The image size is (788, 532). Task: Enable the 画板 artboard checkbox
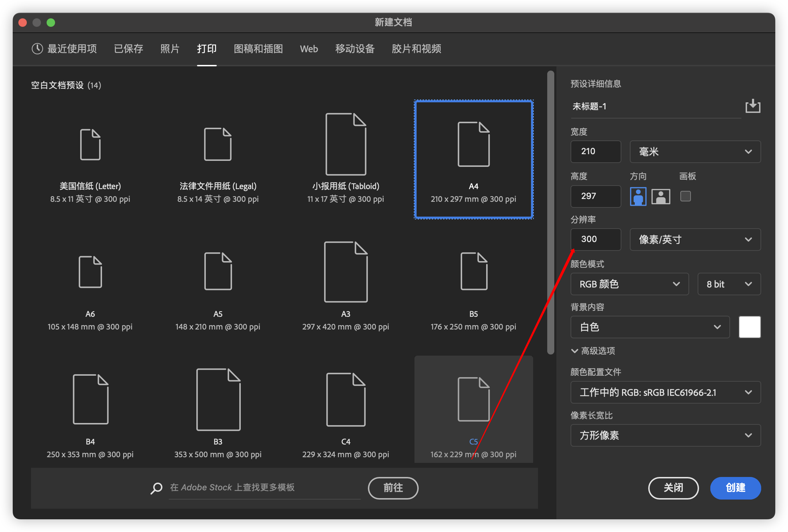coord(685,196)
